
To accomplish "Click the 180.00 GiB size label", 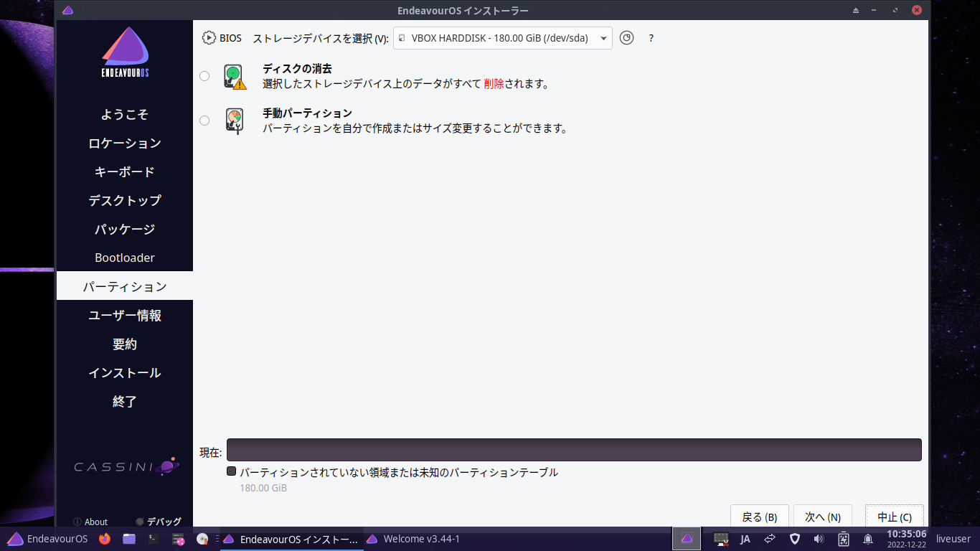I will click(x=263, y=488).
